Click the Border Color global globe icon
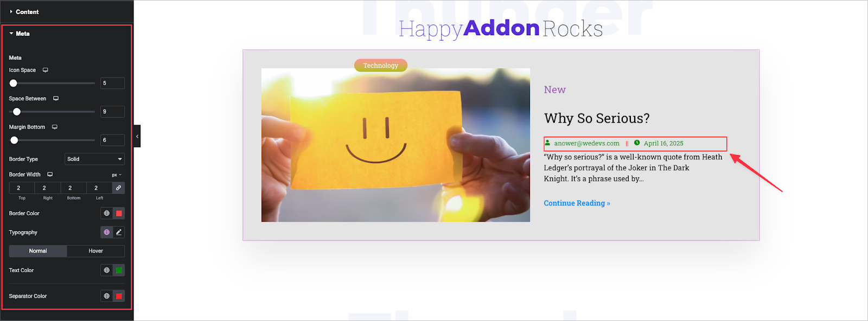 [107, 213]
